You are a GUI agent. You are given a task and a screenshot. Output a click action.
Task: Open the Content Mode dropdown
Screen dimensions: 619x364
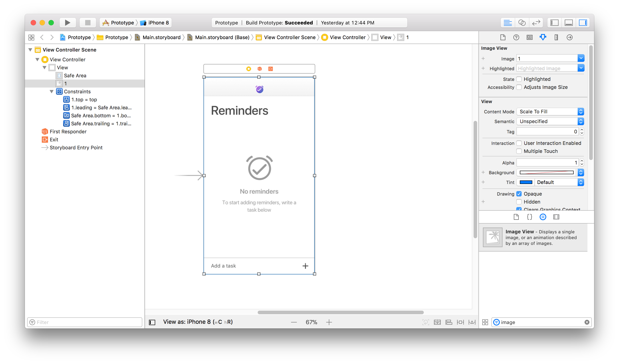[x=550, y=112]
